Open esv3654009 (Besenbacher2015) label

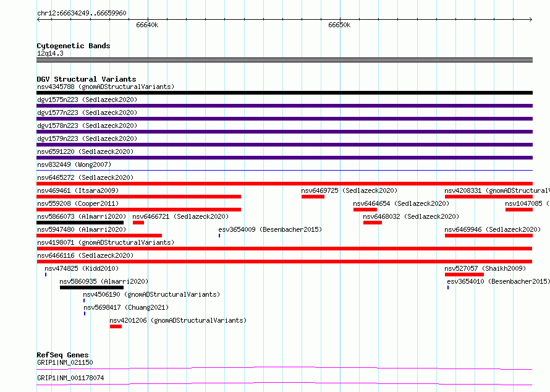[x=270, y=229]
